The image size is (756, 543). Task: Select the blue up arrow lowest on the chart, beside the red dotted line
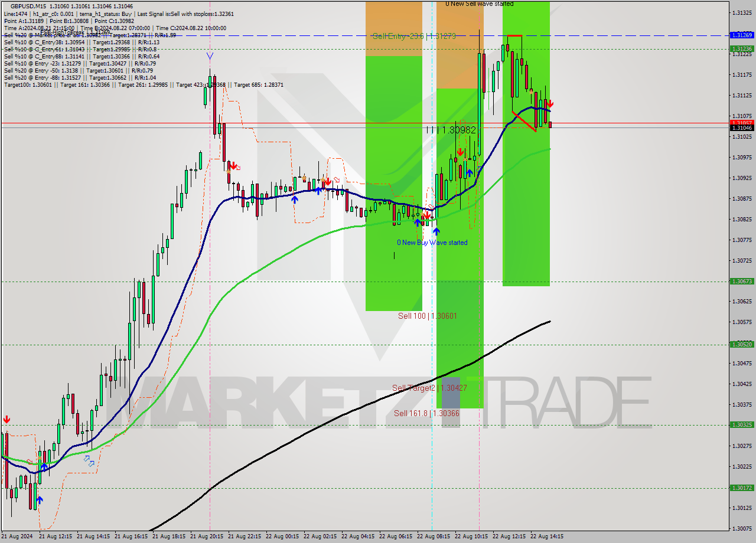39,500
